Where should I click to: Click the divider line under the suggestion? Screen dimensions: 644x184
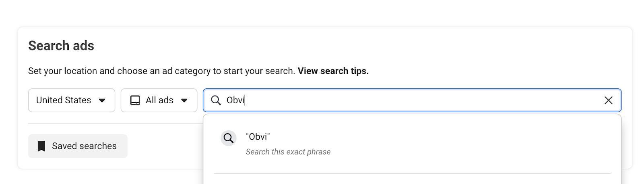[x=412, y=174]
